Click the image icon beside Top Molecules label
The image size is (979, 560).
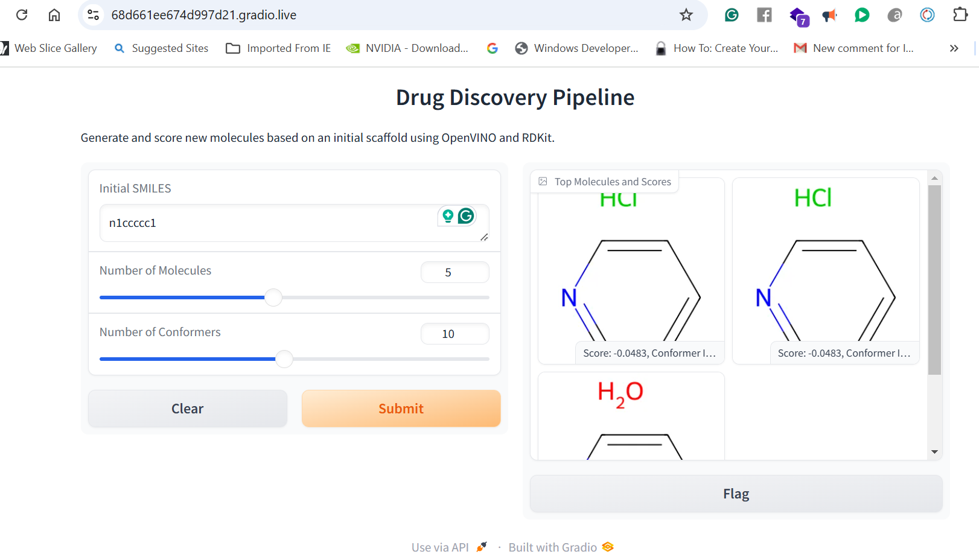[543, 181]
